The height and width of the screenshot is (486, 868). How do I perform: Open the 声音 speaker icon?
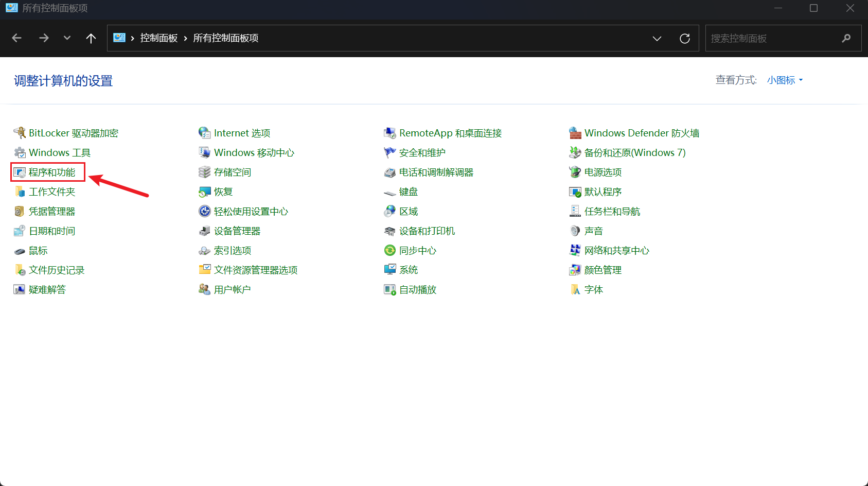pos(575,231)
